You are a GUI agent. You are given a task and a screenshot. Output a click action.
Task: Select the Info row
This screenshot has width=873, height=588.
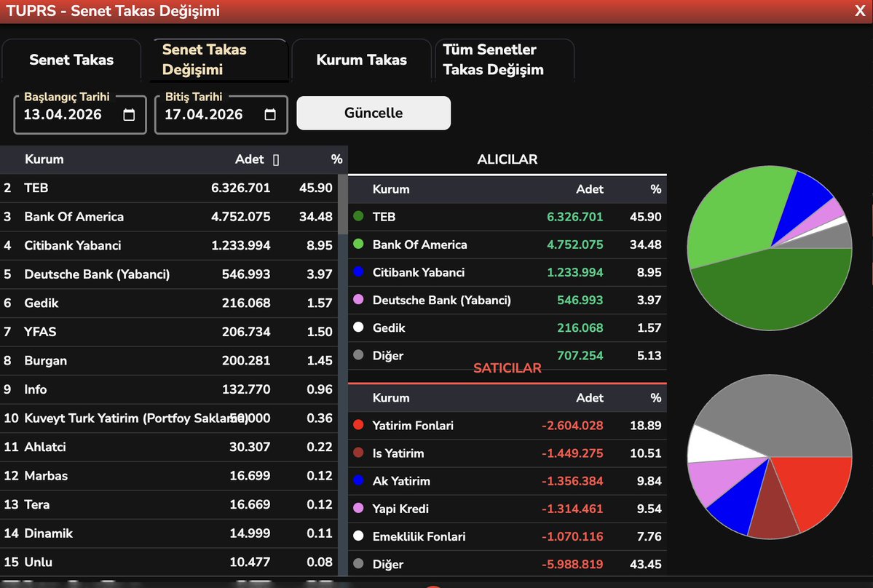point(169,389)
